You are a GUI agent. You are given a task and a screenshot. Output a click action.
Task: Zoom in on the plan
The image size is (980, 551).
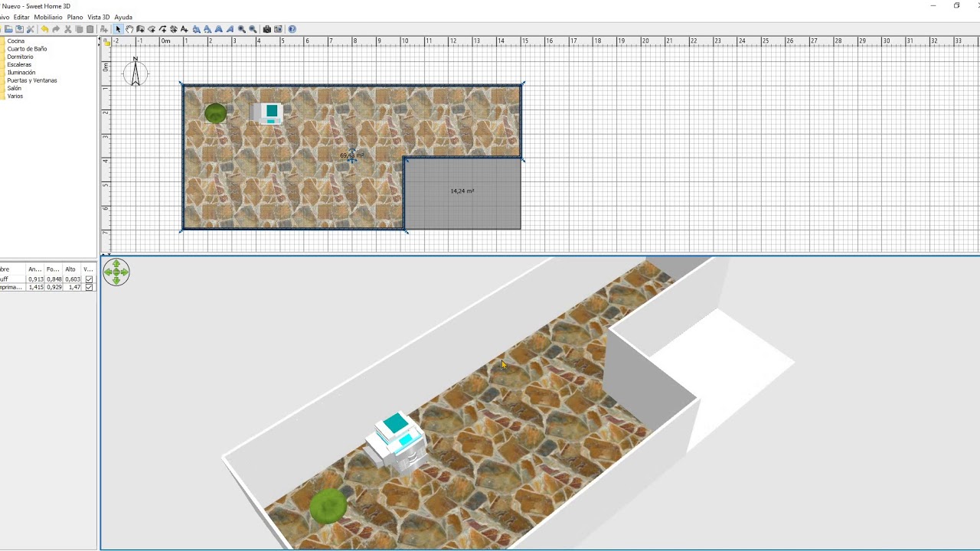[x=242, y=29]
